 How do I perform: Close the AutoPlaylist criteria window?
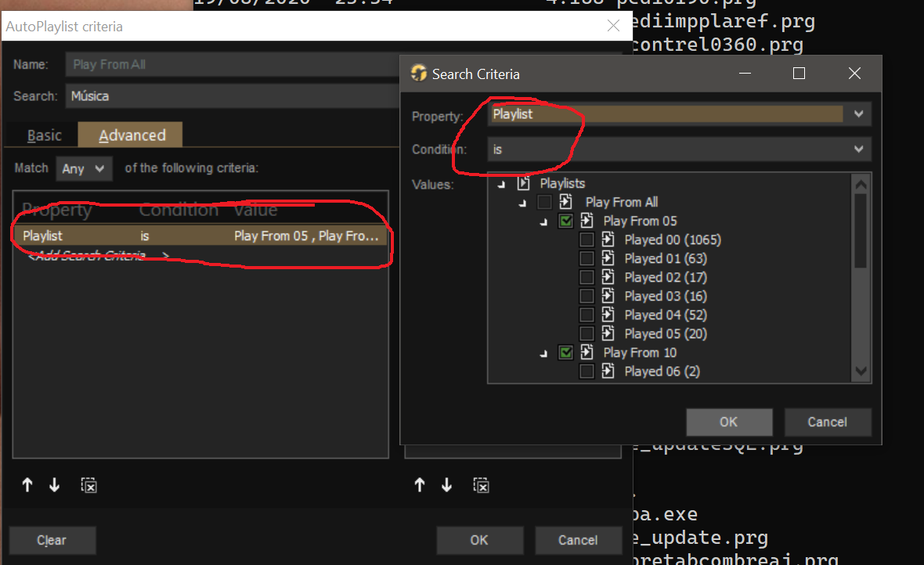point(613,26)
